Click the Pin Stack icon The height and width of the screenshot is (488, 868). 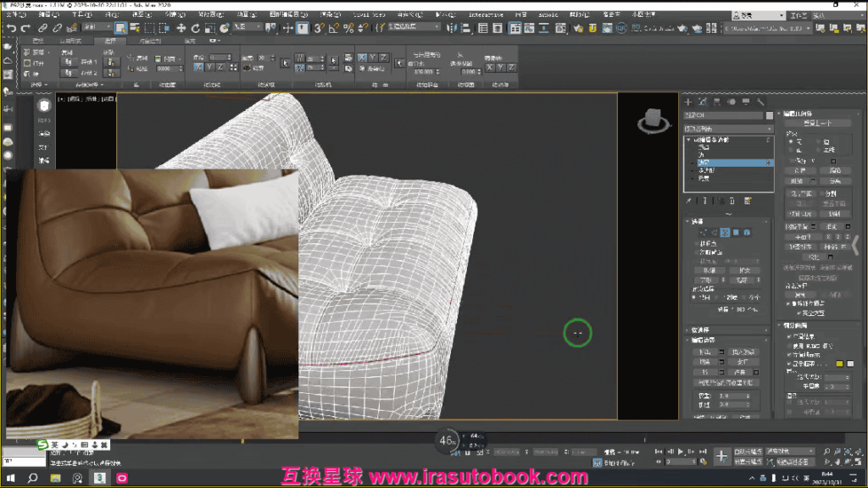click(688, 201)
